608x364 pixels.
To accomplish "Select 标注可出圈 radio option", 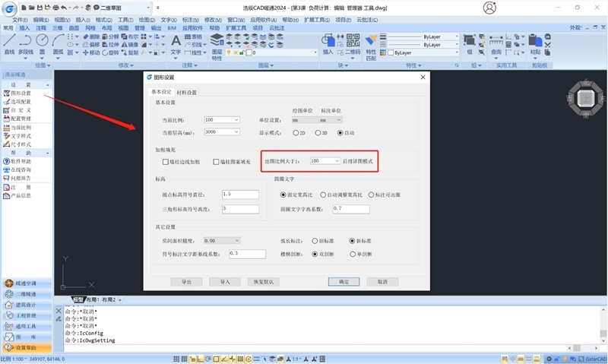I will [x=371, y=195].
